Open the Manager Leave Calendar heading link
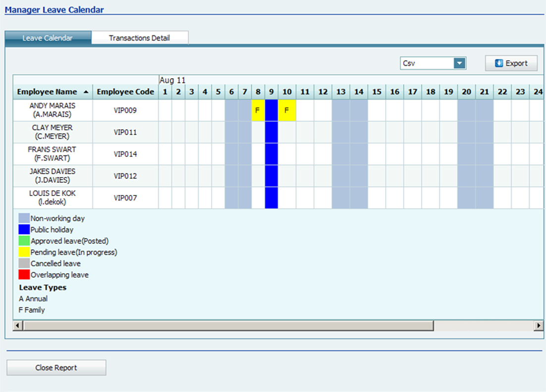 (54, 9)
